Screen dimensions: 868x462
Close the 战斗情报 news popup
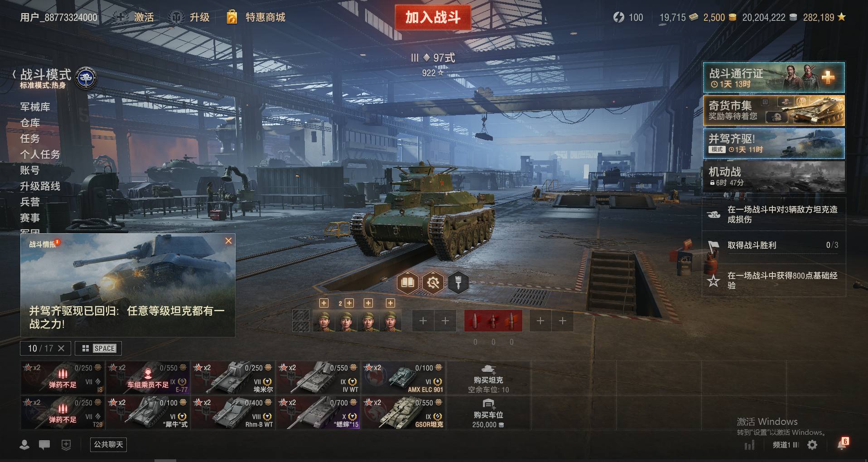point(228,241)
